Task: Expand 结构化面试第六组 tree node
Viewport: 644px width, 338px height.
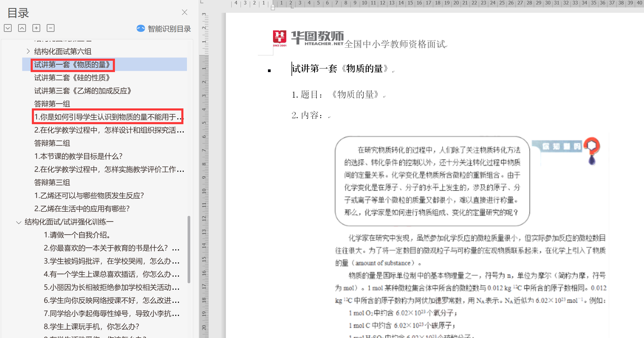Action: (x=28, y=51)
